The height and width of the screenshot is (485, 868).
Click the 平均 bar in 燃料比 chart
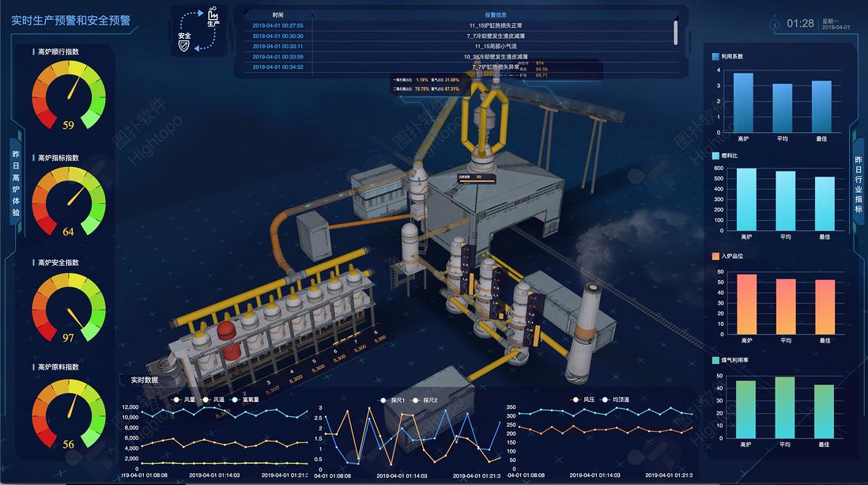pyautogui.click(x=786, y=201)
